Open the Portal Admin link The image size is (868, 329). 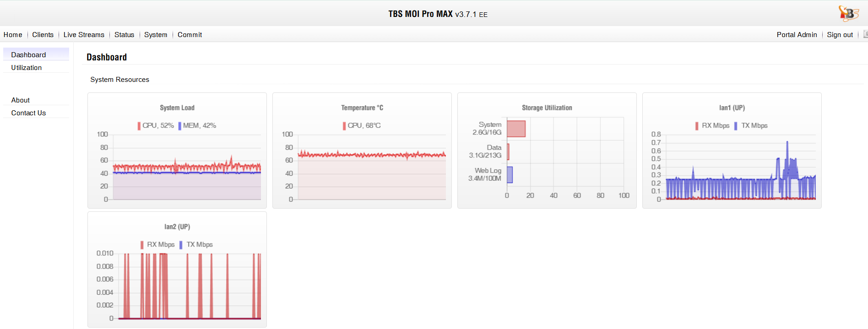click(797, 35)
